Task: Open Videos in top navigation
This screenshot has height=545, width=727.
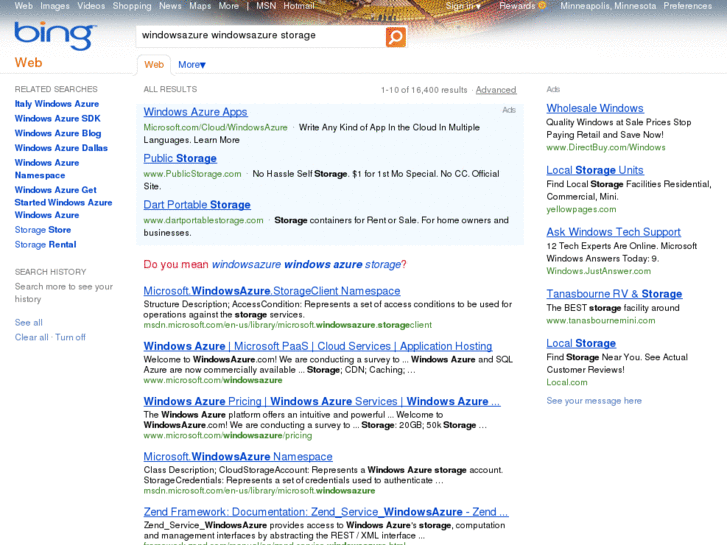Action: coord(91,6)
